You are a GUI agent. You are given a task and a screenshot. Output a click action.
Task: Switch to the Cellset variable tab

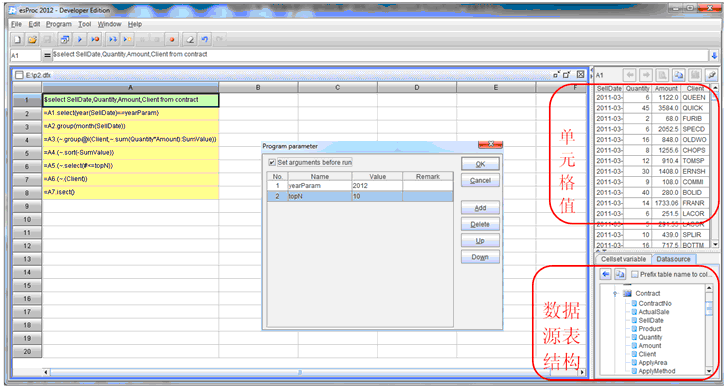[623, 259]
